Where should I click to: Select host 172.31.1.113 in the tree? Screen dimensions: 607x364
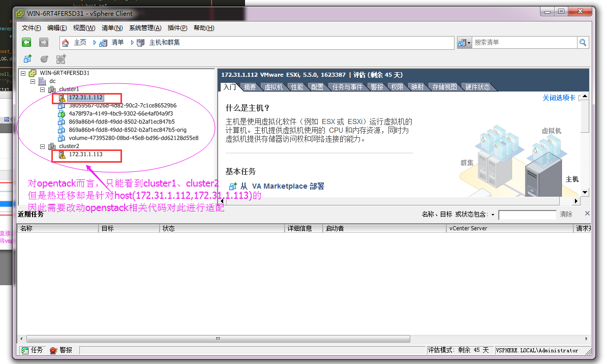(85, 154)
